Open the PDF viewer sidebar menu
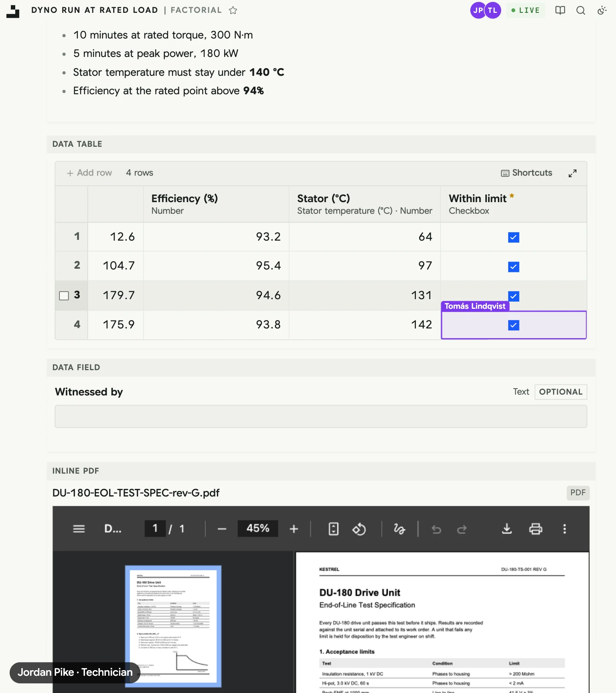This screenshot has height=693, width=616. pos(79,529)
